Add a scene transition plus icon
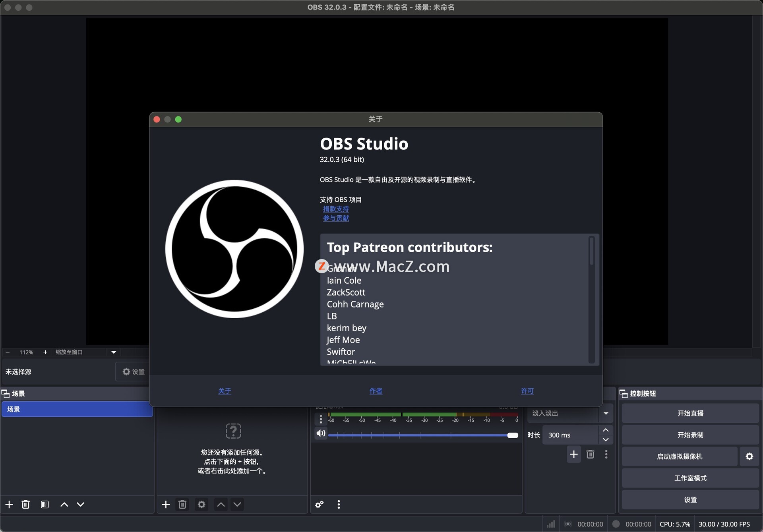The width and height of the screenshot is (763, 532). pyautogui.click(x=573, y=454)
